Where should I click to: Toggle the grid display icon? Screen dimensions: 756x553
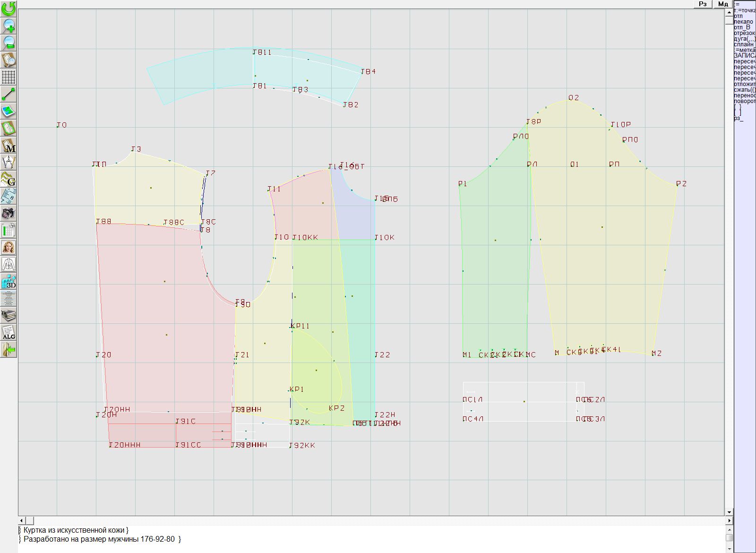click(x=9, y=77)
